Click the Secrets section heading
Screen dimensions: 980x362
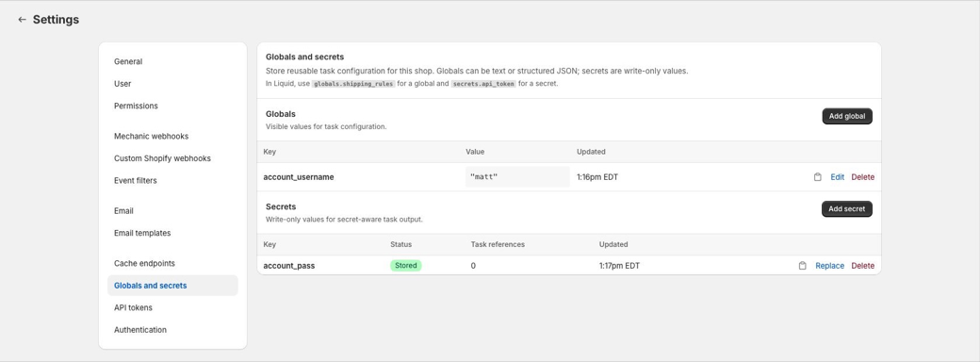tap(281, 206)
